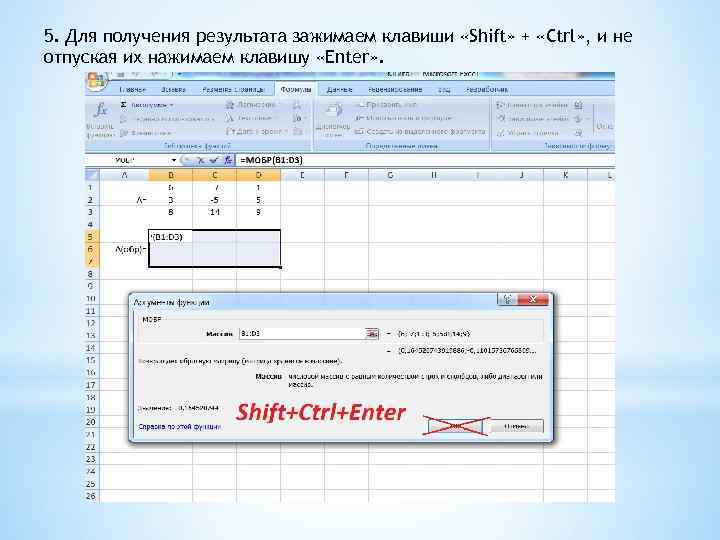Viewport: 720px width, 540px height.
Task: Select the column G header
Action: pyautogui.click(x=390, y=175)
